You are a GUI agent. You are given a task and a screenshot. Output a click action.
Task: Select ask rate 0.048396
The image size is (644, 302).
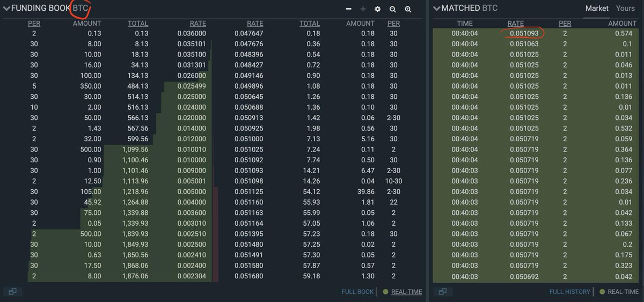click(248, 55)
